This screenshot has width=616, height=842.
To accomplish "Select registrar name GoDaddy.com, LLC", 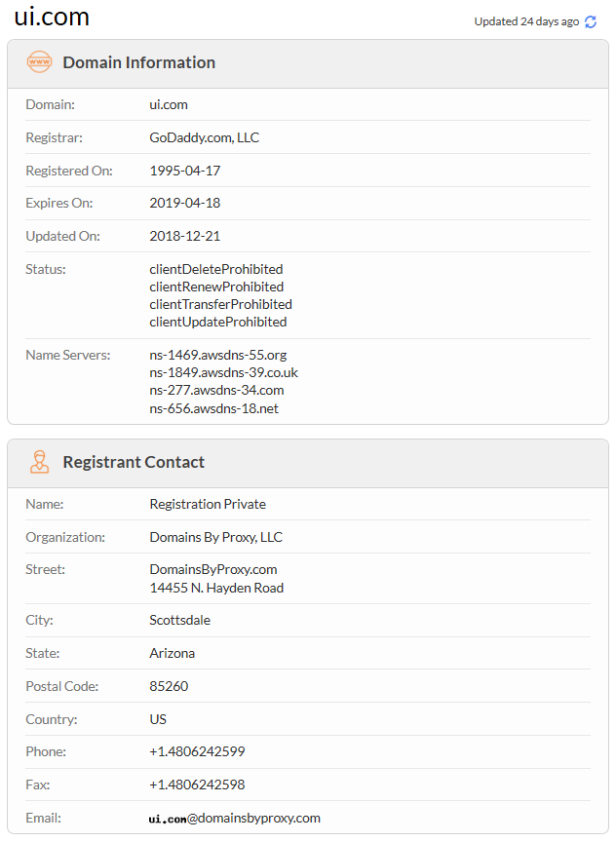I will pos(204,137).
